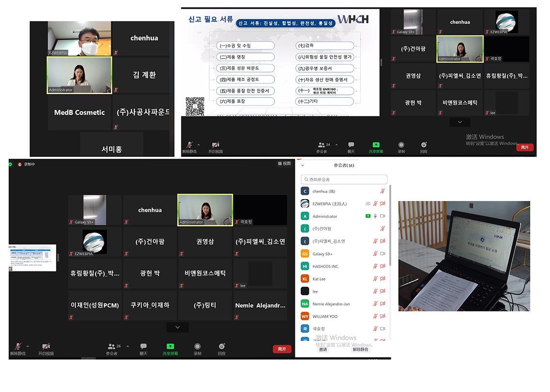
Task: Click 解除静音 button below participants list
Action: [x=360, y=350]
